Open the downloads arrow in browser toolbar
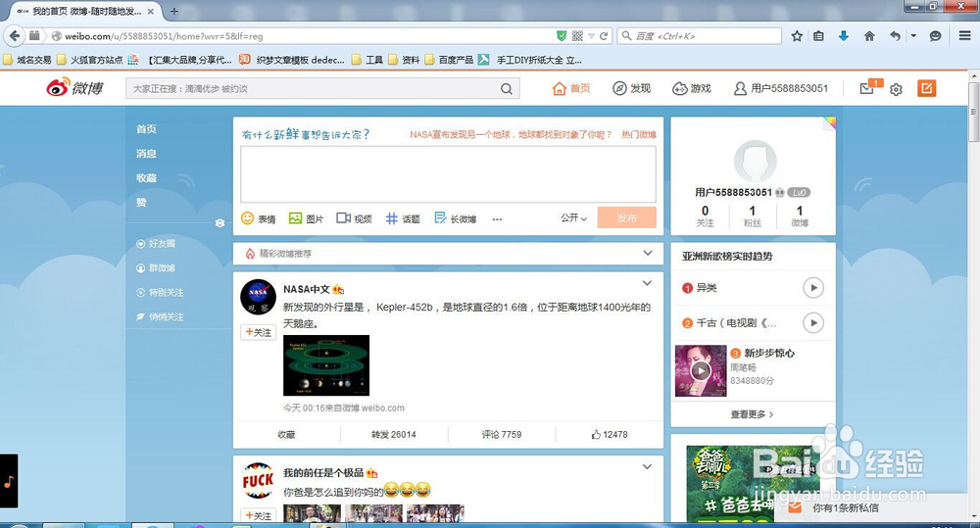The width and height of the screenshot is (980, 528). point(843,36)
